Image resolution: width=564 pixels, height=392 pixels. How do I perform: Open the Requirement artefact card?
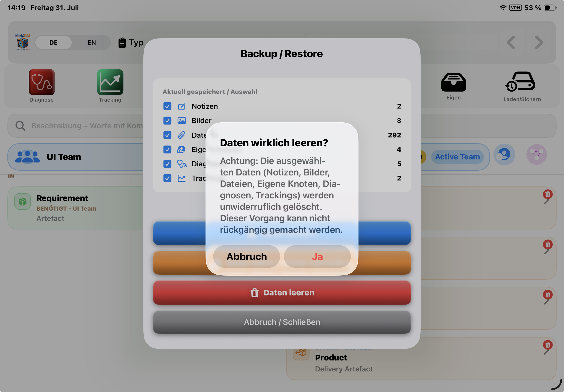(x=76, y=208)
